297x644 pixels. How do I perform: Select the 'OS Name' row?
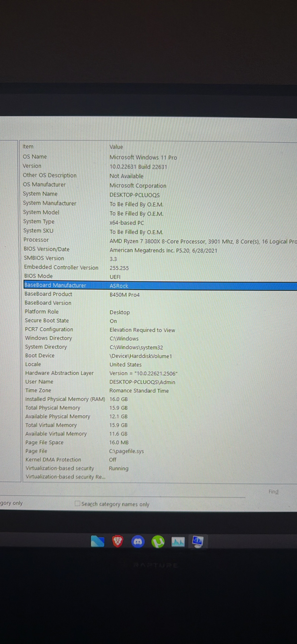point(160,157)
